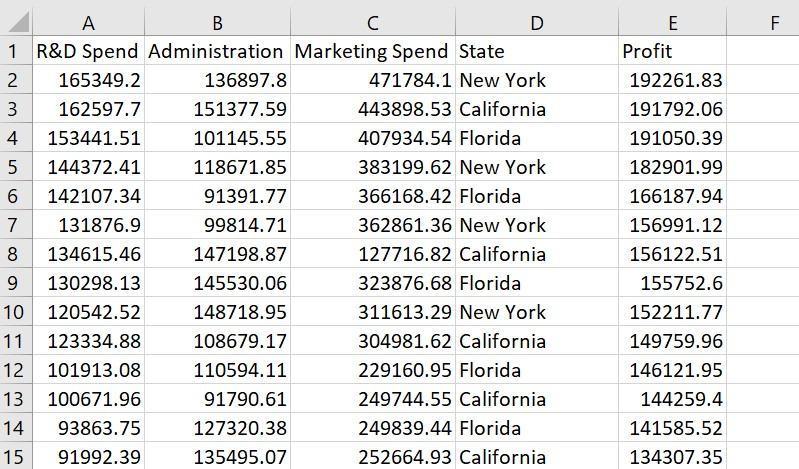Click the cell showing 91790.61
Screen dimensions: 799x469
click(x=218, y=399)
